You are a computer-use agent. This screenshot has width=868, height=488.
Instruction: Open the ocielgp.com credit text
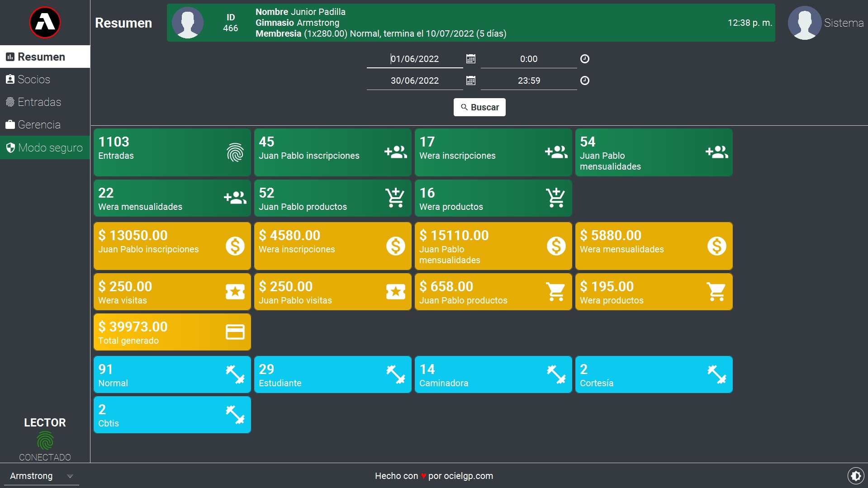click(x=468, y=476)
